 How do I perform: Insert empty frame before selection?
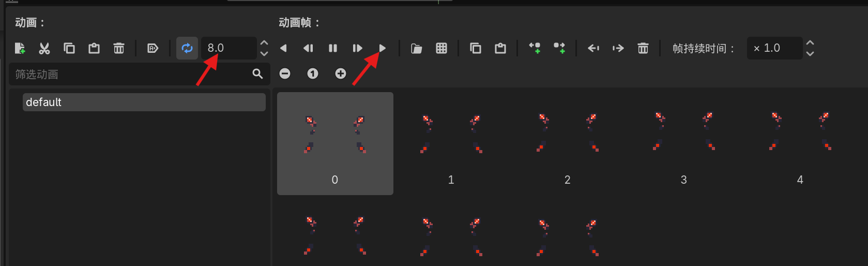point(535,48)
